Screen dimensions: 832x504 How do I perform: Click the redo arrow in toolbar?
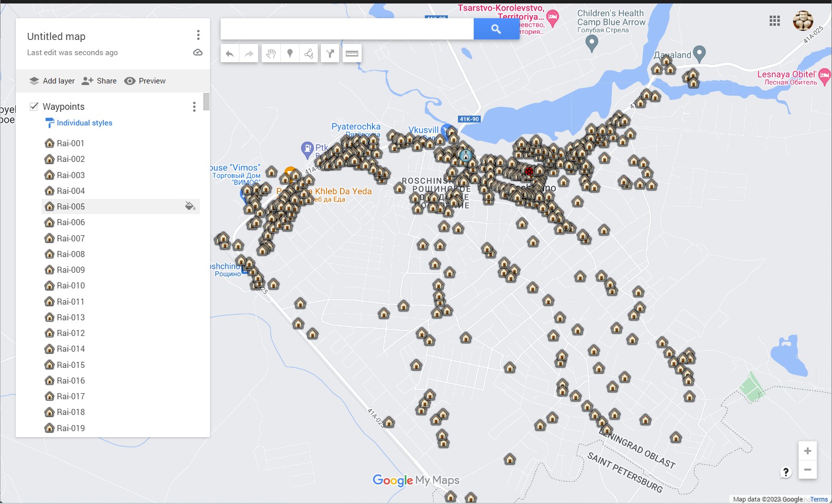(x=249, y=54)
